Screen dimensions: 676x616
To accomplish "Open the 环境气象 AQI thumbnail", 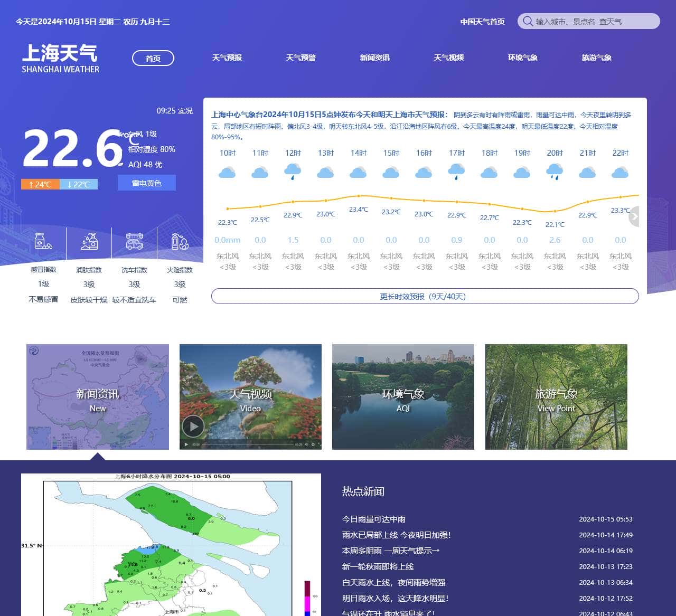I will (x=403, y=397).
